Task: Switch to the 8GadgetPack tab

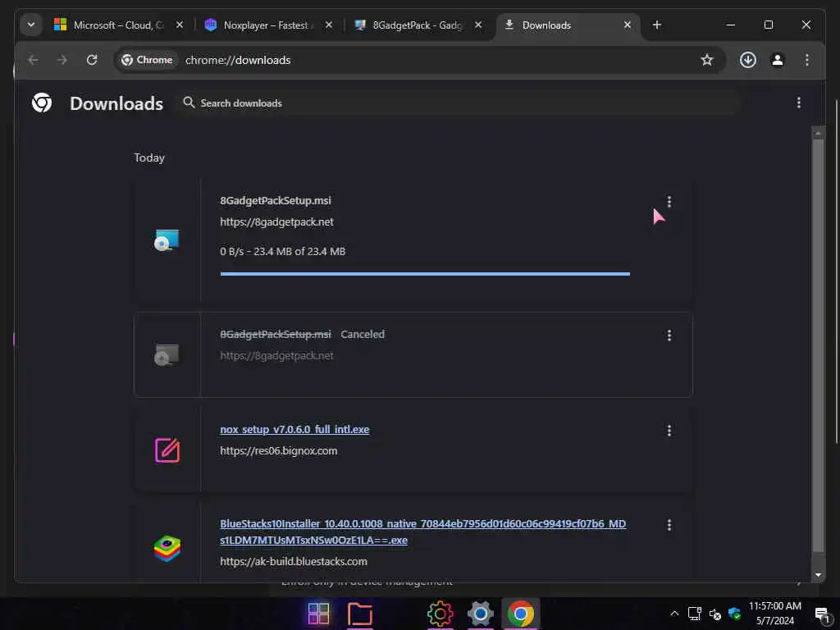Action: (x=418, y=25)
